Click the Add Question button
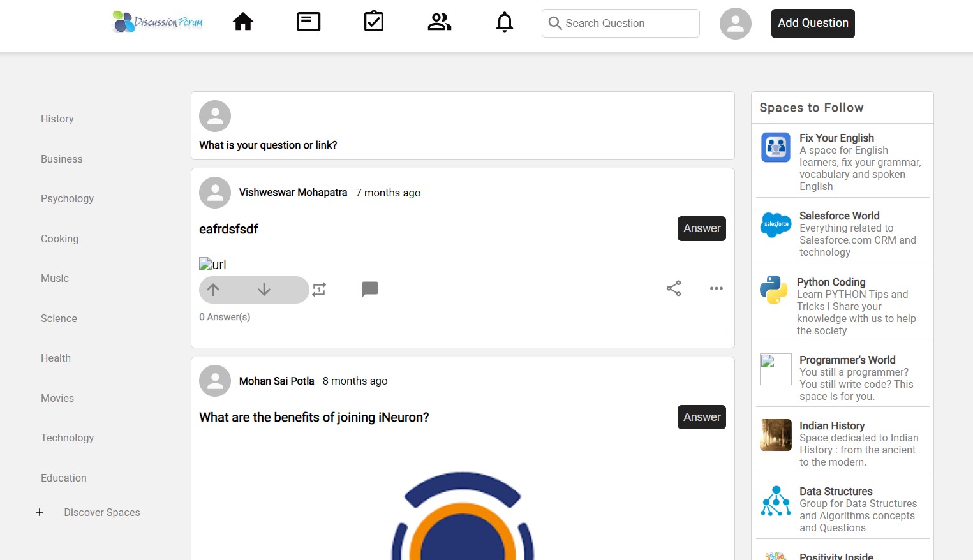Image resolution: width=973 pixels, height=560 pixels. pos(813,24)
